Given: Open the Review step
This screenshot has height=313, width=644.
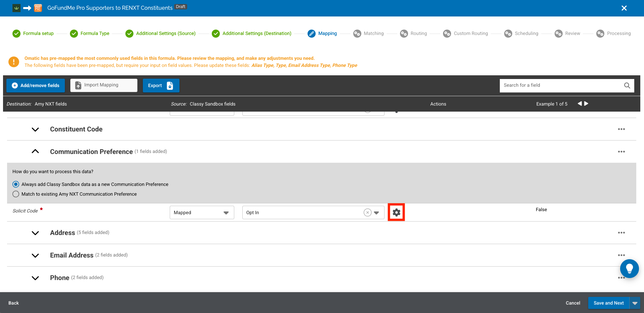Looking at the screenshot, I should (x=567, y=33).
